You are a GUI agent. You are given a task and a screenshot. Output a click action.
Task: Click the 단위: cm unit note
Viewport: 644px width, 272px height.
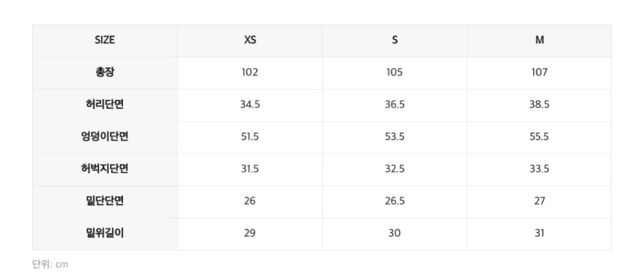(x=50, y=264)
